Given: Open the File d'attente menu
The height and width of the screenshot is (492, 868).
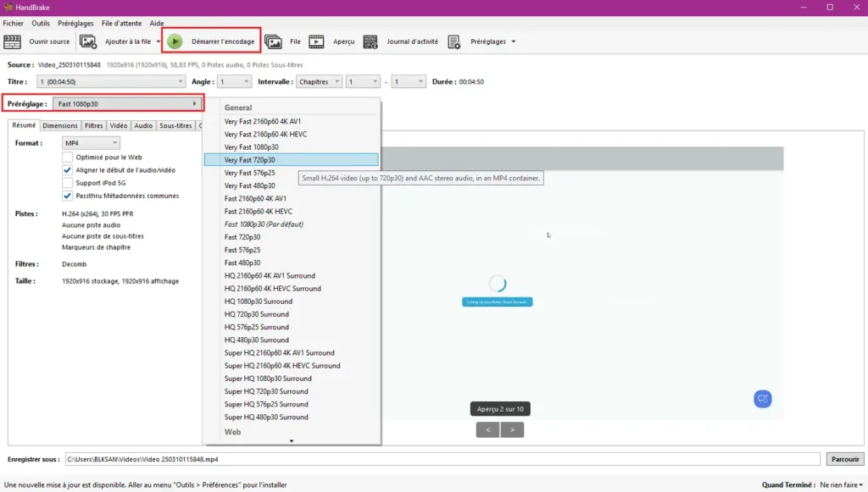Looking at the screenshot, I should pos(122,23).
